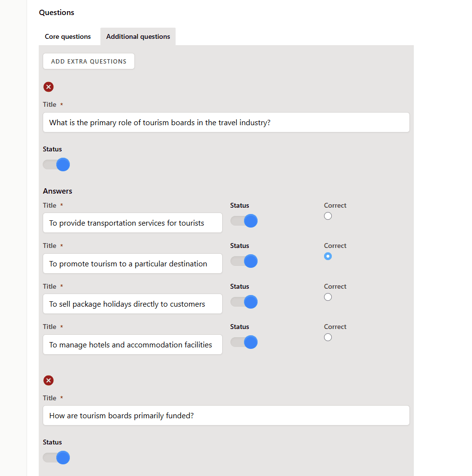Select correct radio for promote tourism answer
Screen dimensions: 472x476
327,256
